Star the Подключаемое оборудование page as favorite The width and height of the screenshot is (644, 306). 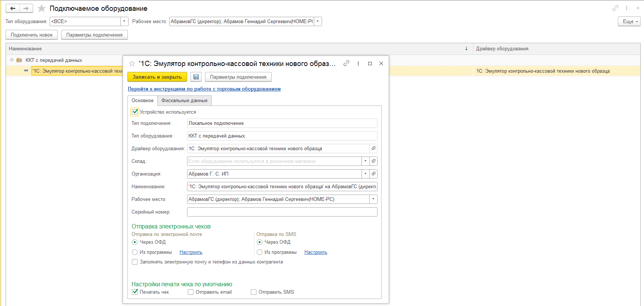click(42, 8)
